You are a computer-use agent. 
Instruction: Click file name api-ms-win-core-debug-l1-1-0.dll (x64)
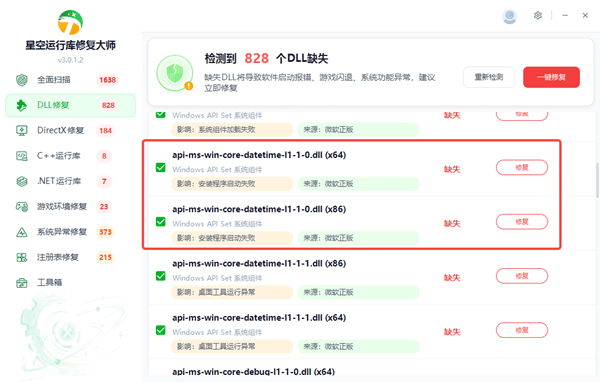pos(253,372)
